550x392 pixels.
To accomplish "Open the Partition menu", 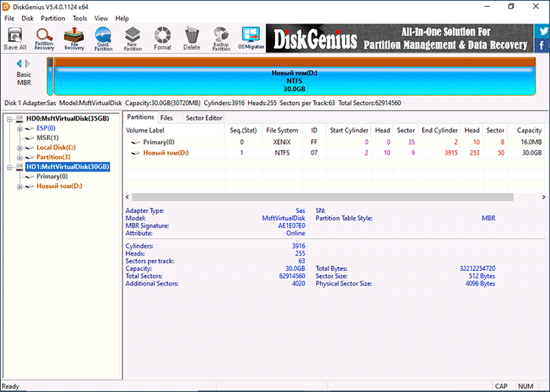I will 53,18.
